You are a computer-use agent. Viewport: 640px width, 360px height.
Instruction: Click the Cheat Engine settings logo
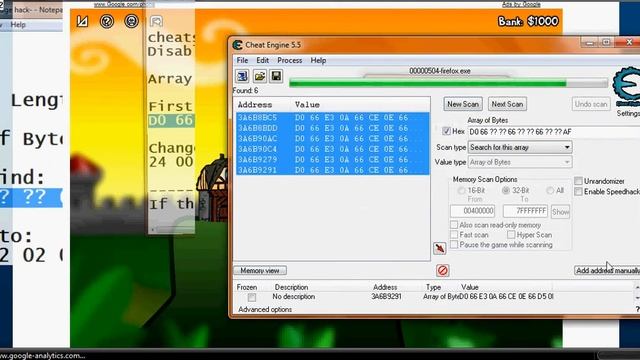[627, 87]
